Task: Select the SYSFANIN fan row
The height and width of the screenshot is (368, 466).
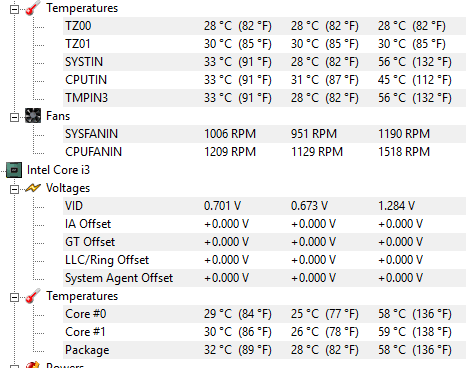Action: click(264, 134)
